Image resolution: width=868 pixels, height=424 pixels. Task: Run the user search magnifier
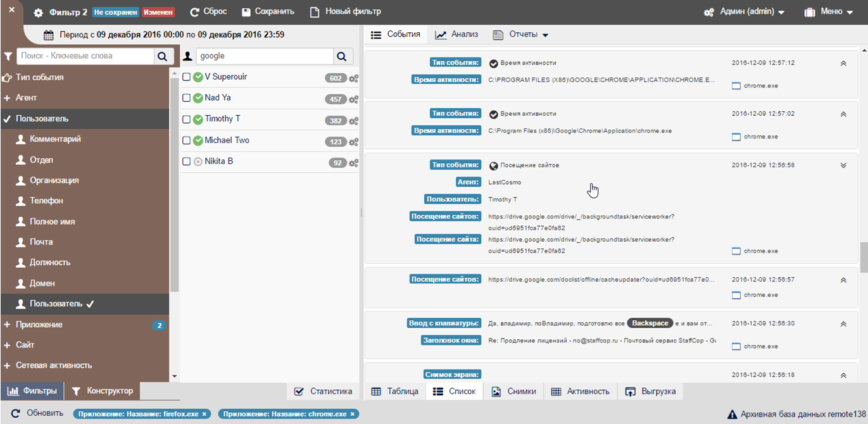pos(342,56)
